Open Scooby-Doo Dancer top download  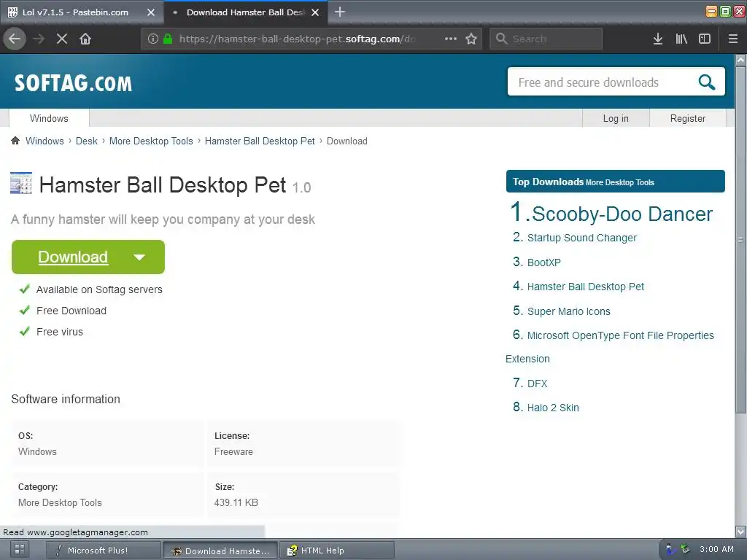tap(622, 214)
